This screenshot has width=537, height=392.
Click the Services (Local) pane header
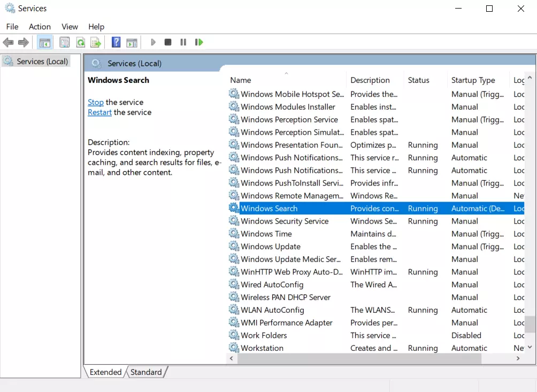click(135, 63)
